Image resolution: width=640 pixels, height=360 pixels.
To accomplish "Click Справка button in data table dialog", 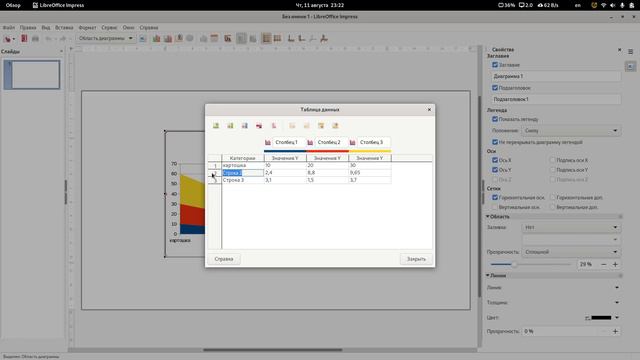I will pos(224,259).
